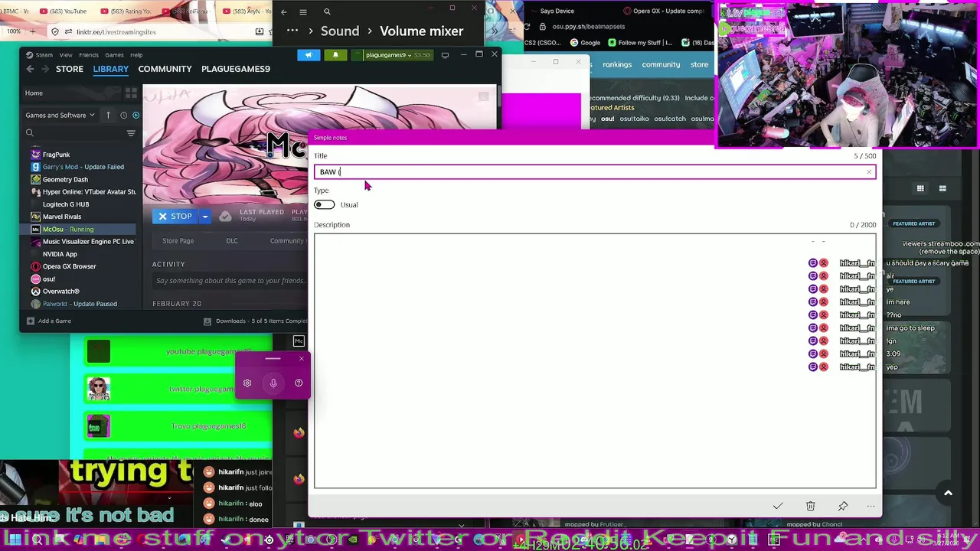This screenshot has height=551, width=980.
Task: Select Logitech G HUB in the library
Action: click(x=66, y=204)
